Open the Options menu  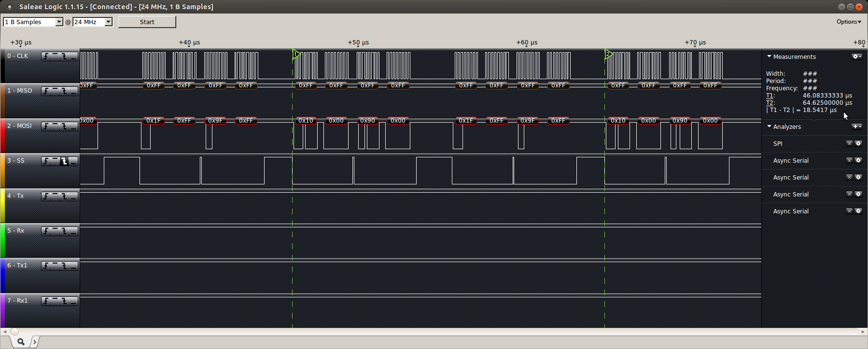pos(849,22)
